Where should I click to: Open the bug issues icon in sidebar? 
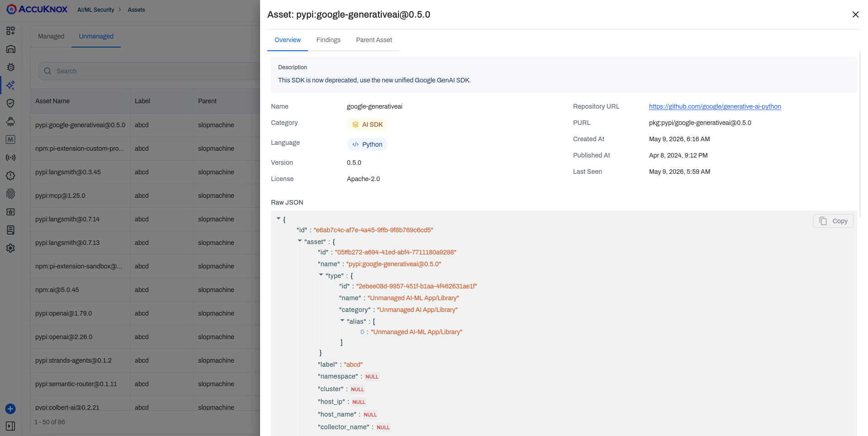(x=10, y=67)
